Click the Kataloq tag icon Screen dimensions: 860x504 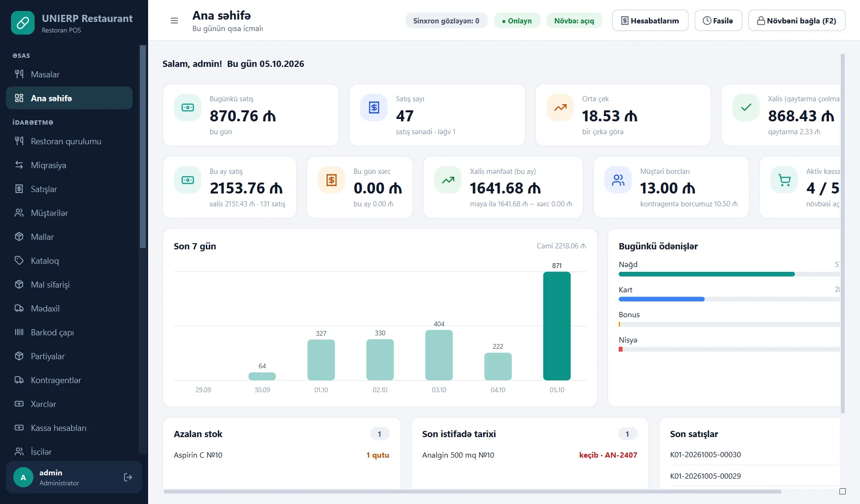pos(19,260)
